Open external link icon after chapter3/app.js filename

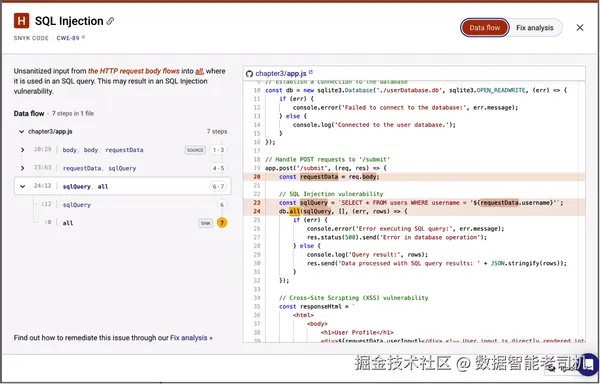(311, 72)
